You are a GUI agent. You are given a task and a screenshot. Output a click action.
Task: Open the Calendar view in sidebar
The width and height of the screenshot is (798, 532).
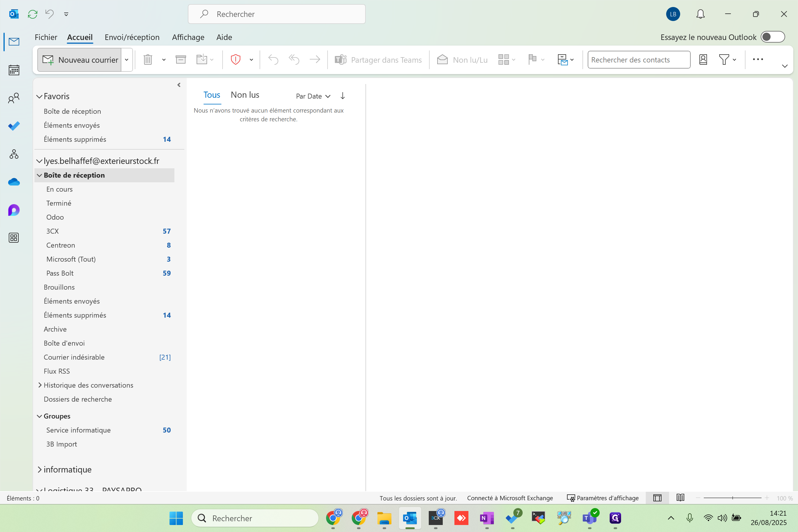click(14, 70)
